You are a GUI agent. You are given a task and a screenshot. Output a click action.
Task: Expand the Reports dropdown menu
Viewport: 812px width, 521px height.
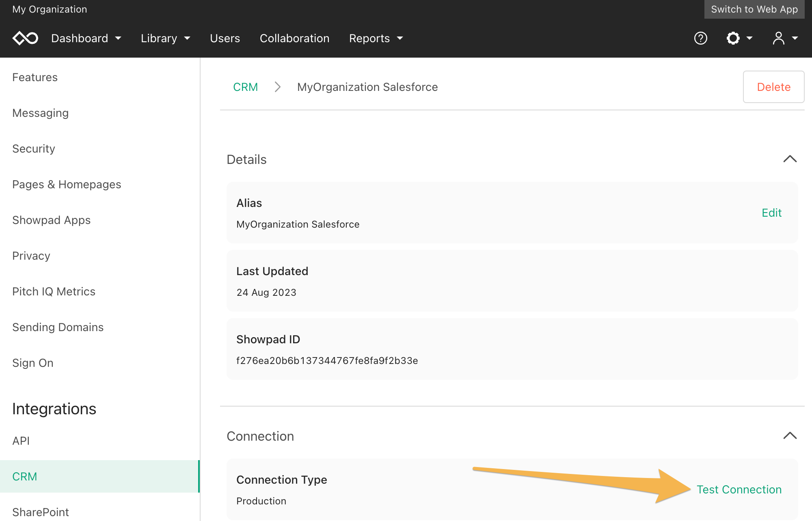tap(376, 38)
